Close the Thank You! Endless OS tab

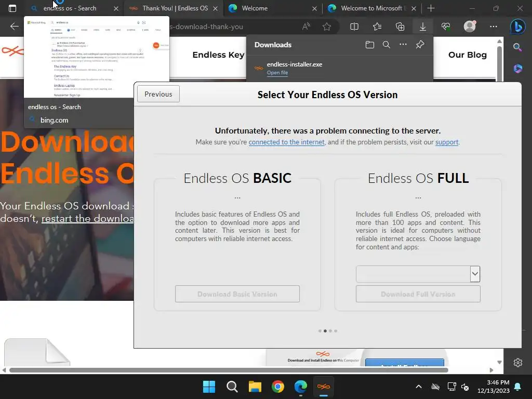(x=215, y=8)
